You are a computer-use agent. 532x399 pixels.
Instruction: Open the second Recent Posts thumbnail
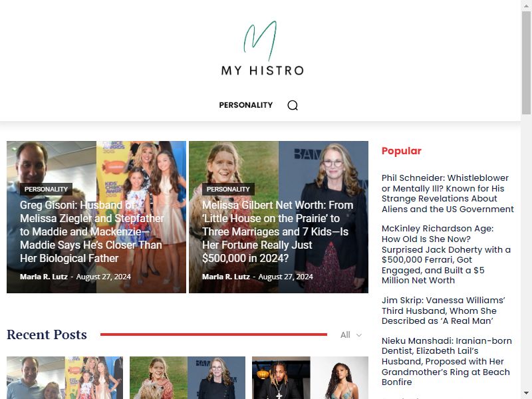click(188, 378)
